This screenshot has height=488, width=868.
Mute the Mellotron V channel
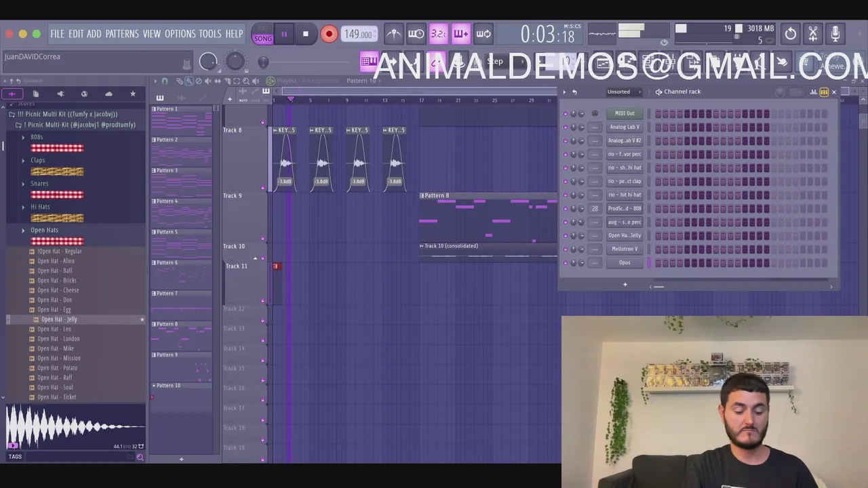click(566, 249)
